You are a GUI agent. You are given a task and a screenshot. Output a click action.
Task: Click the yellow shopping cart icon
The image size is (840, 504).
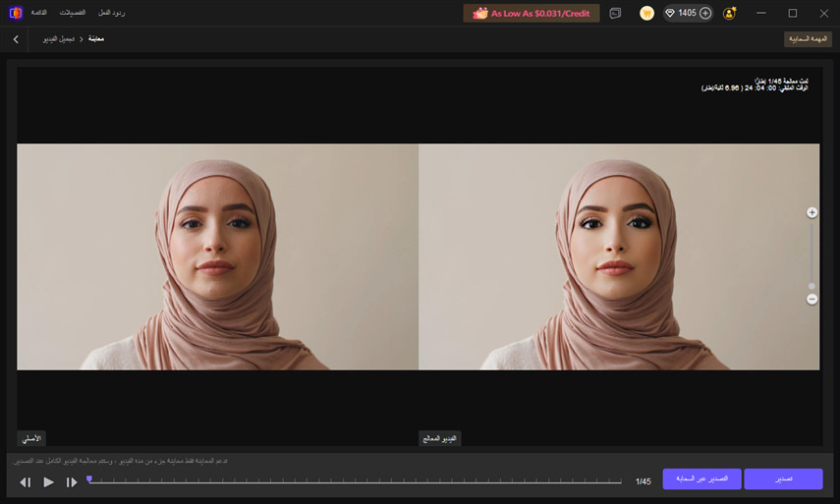point(646,14)
